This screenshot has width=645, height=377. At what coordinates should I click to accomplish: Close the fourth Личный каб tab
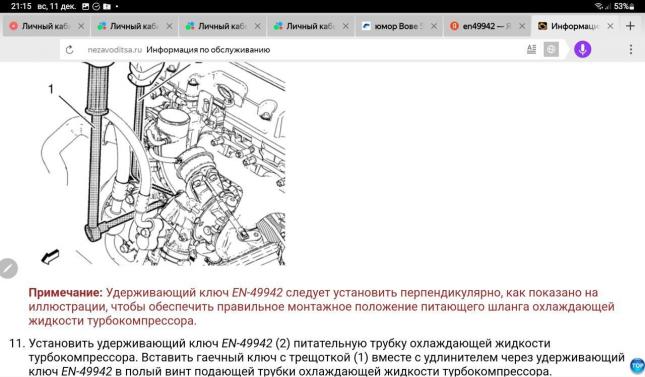pos(346,26)
